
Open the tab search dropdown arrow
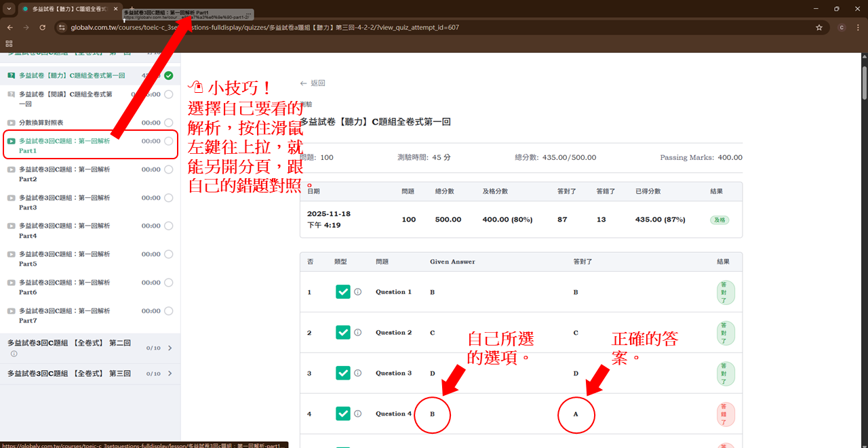pyautogui.click(x=9, y=9)
